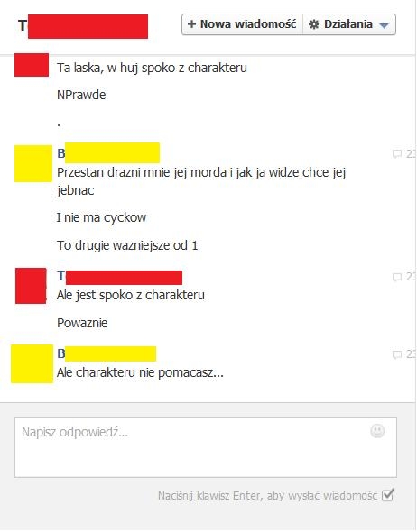This screenshot has height=532, width=417.
Task: Click into the Napisz odpowiedź reply field
Action: [206, 447]
